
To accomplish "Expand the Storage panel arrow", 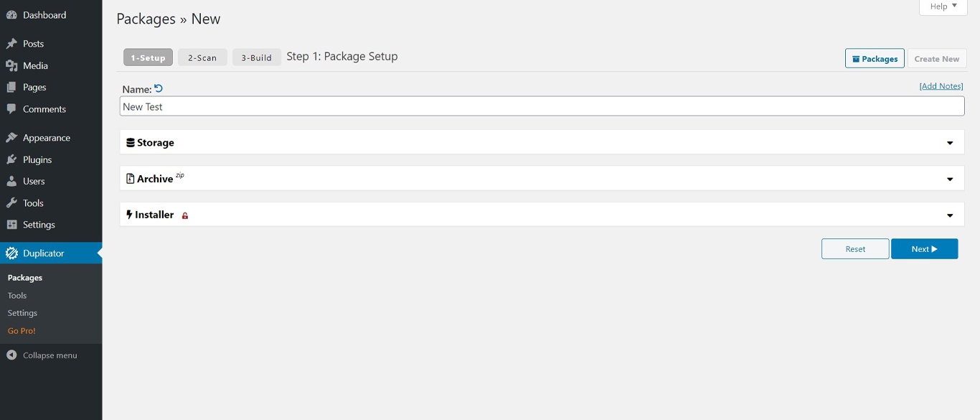I will pyautogui.click(x=950, y=143).
